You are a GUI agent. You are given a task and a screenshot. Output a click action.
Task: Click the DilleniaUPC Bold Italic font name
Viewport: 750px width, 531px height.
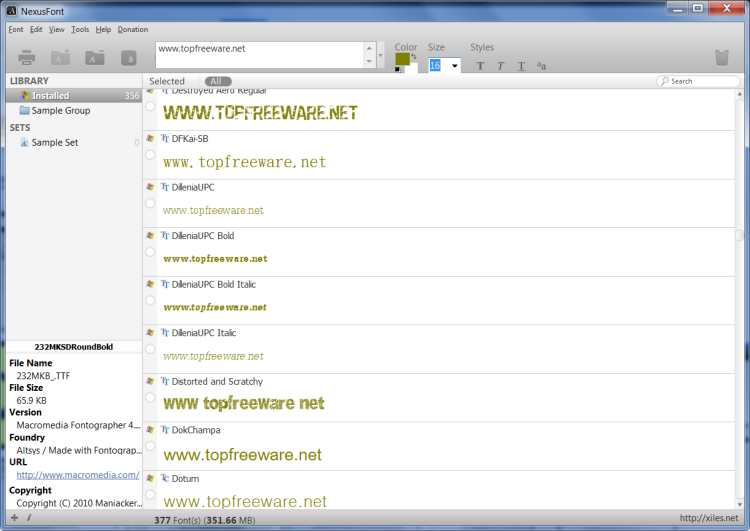tap(214, 284)
